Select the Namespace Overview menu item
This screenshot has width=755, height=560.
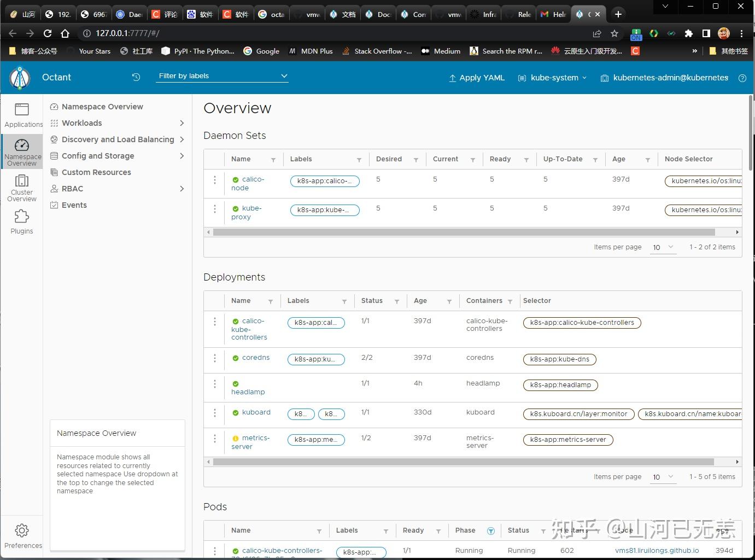click(x=102, y=106)
